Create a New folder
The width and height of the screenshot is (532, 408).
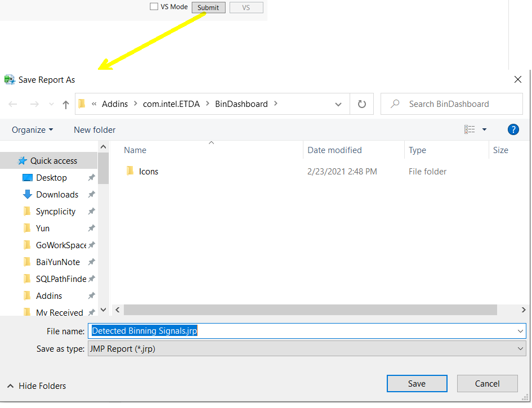[95, 130]
